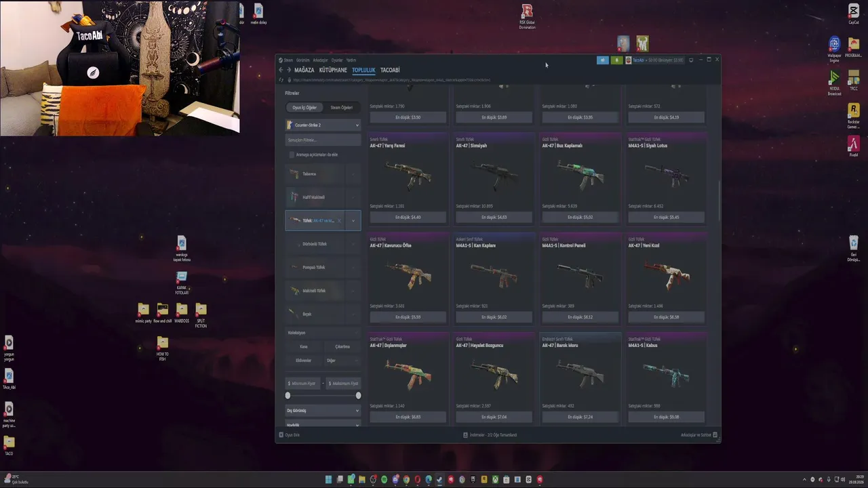Launch Wallpaper Engine from the desktop
This screenshot has height=488, width=868.
point(834,49)
